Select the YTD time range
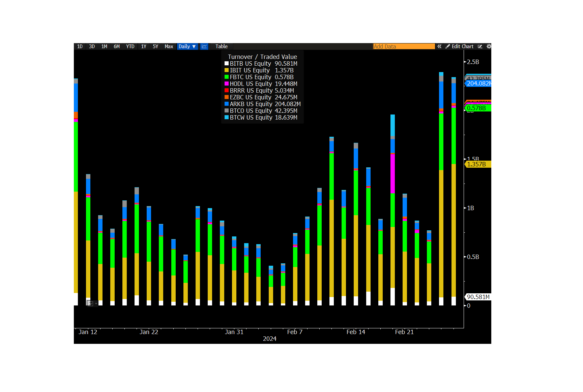Screen dimensions: 583x392 pyautogui.click(x=130, y=46)
